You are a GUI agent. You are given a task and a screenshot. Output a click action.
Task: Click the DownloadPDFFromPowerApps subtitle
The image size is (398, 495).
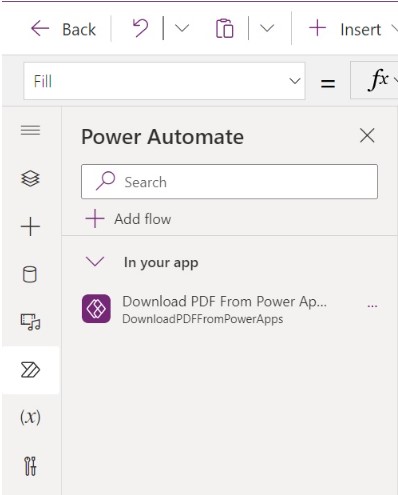(203, 319)
